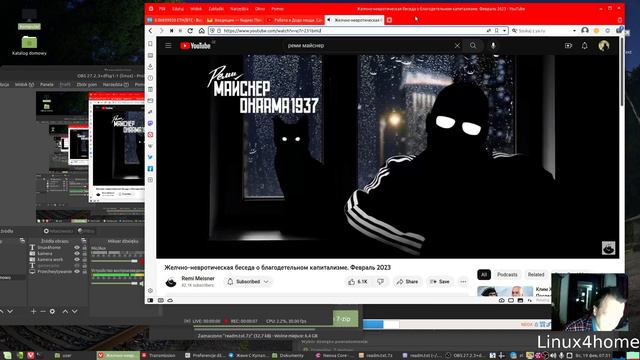
Task: Mute the Mic/Aux channel in OBS mixer
Action: (142, 261)
